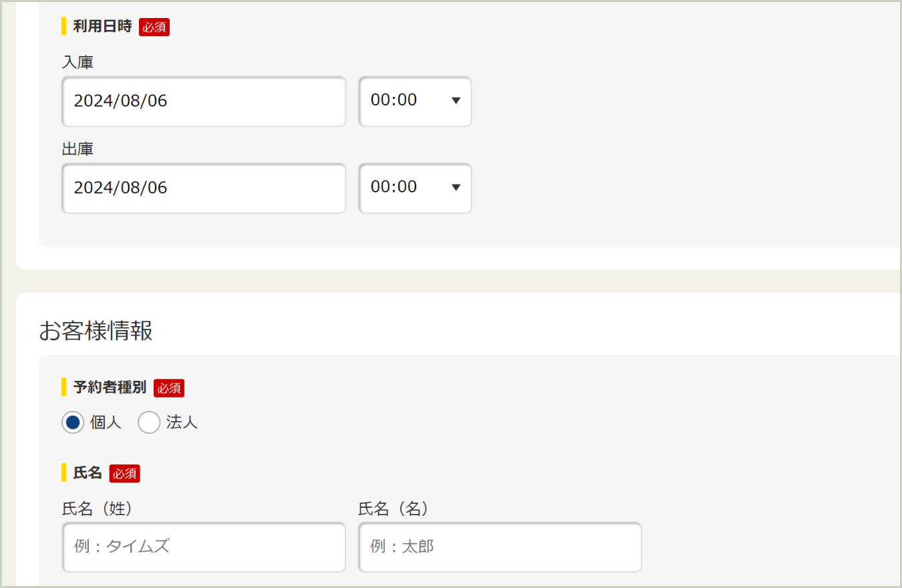902x588 pixels.
Task: Click the 出庫 date field
Action: click(x=204, y=188)
